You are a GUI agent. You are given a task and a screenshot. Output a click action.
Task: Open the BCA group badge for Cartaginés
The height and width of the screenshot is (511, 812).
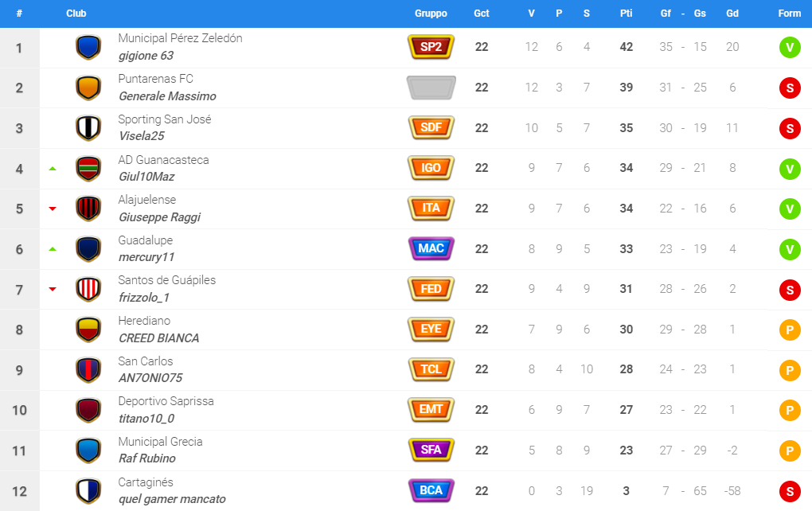[431, 490]
